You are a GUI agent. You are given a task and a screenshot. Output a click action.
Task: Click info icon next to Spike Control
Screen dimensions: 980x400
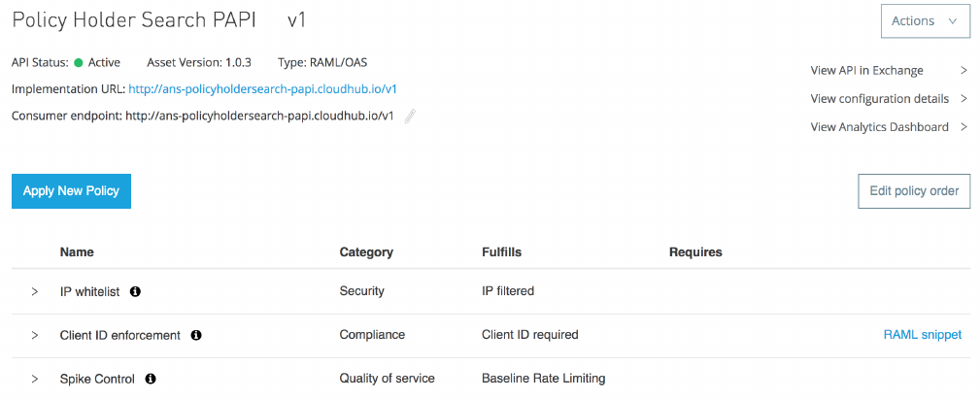click(151, 379)
